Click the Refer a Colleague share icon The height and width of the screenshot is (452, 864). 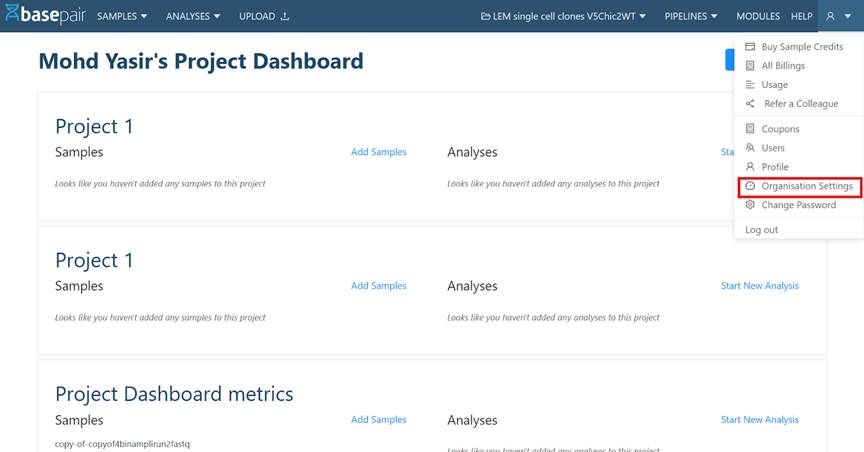click(750, 104)
